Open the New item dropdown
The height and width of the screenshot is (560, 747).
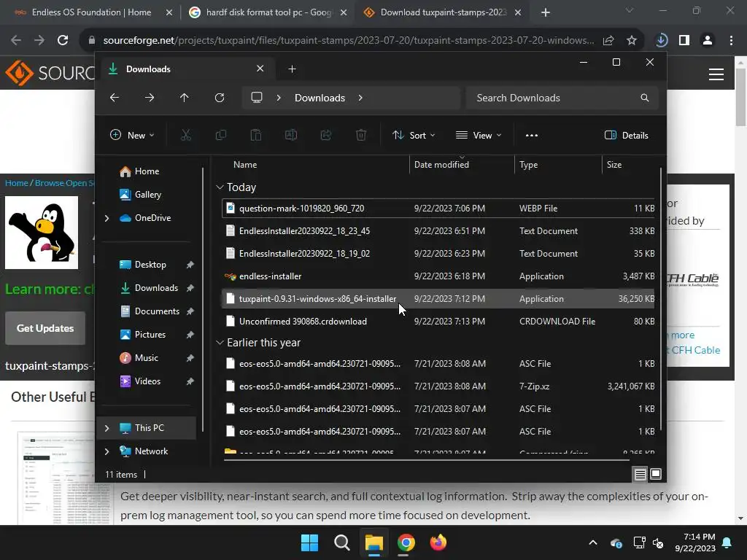point(132,135)
